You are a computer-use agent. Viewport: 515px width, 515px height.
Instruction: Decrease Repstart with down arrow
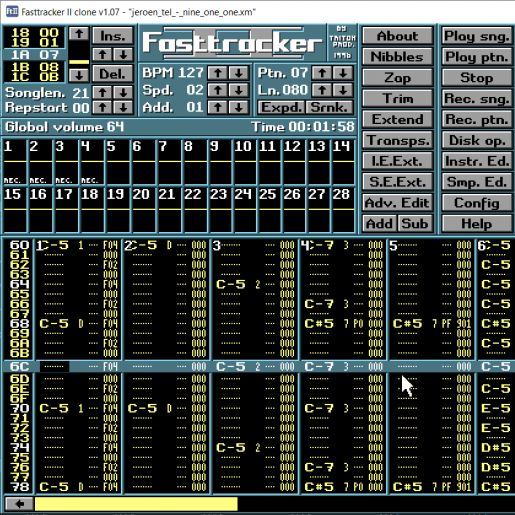(123, 108)
